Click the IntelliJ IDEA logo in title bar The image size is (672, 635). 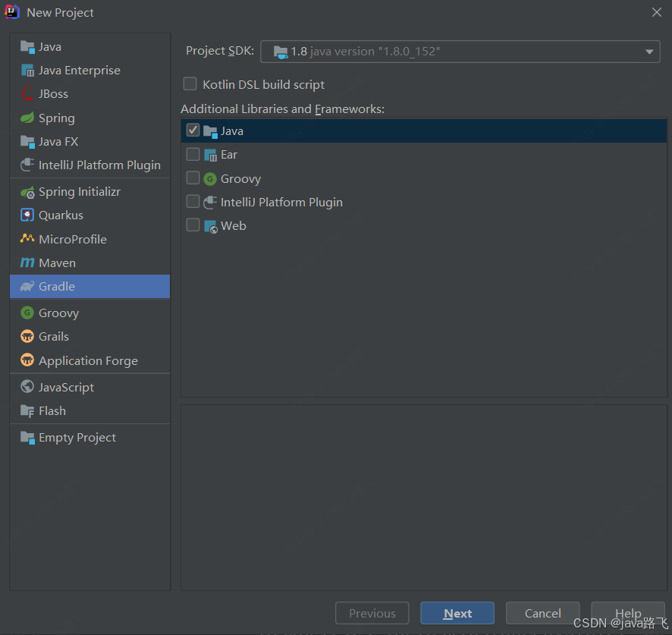(12, 12)
